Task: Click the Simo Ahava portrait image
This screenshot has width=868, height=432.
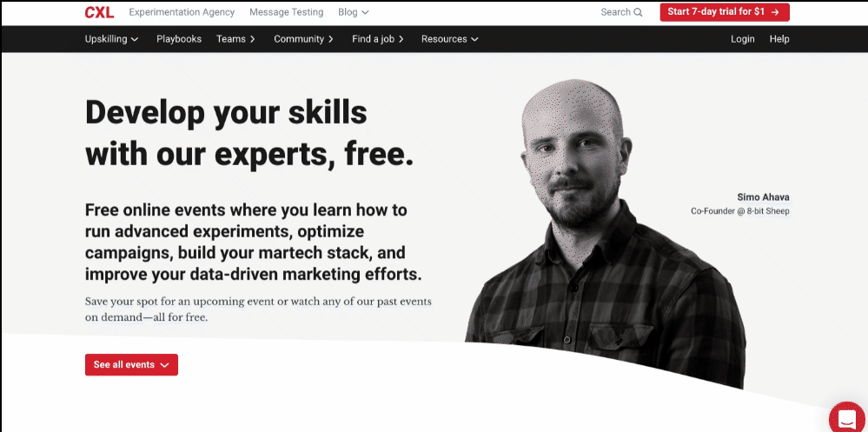Action: [x=605, y=233]
